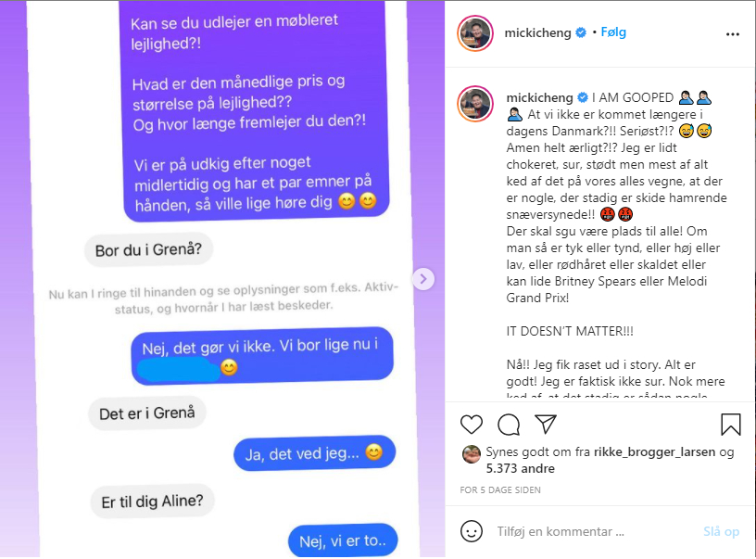Open comments via speech bubble icon
Image resolution: width=756 pixels, height=559 pixels.
509,425
